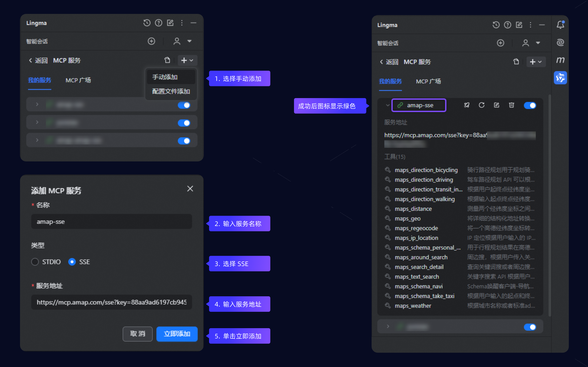Screen dimensions: 588x367
Task: Click the amap-sse service URL text
Action: (460, 140)
